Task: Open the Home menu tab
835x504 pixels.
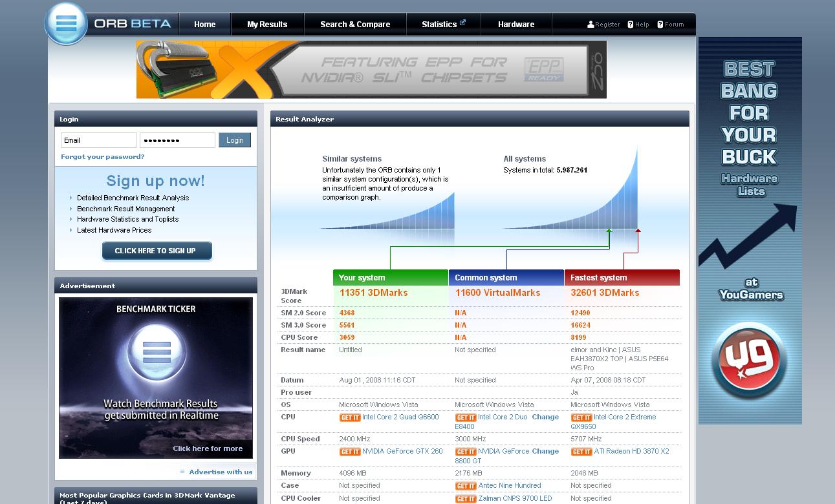Action: (x=205, y=25)
